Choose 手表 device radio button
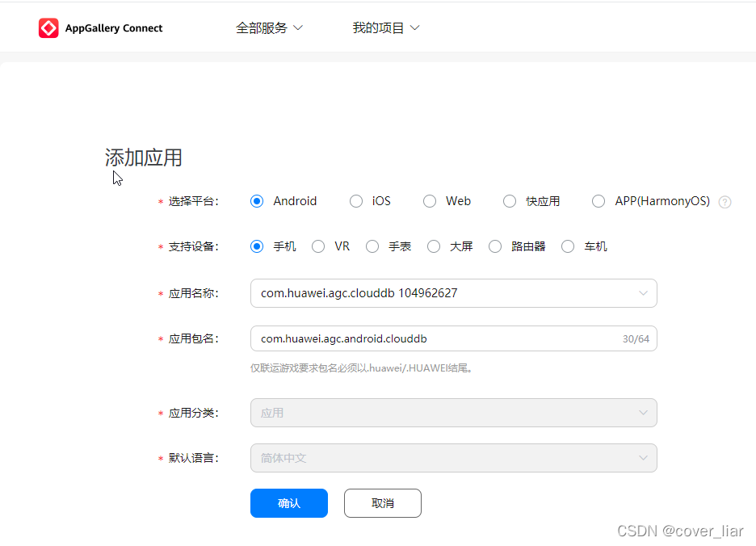 click(372, 246)
